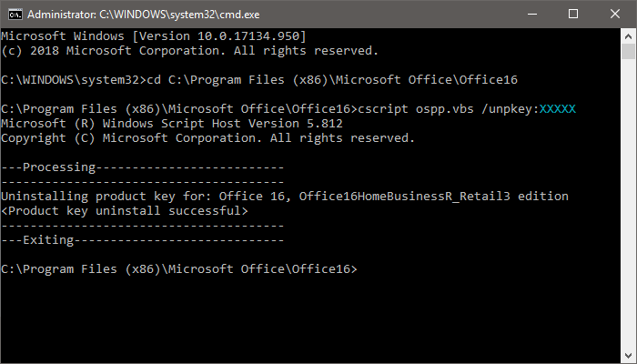The height and width of the screenshot is (364, 637).
Task: Click the scrollbar up arrow
Action: click(628, 35)
